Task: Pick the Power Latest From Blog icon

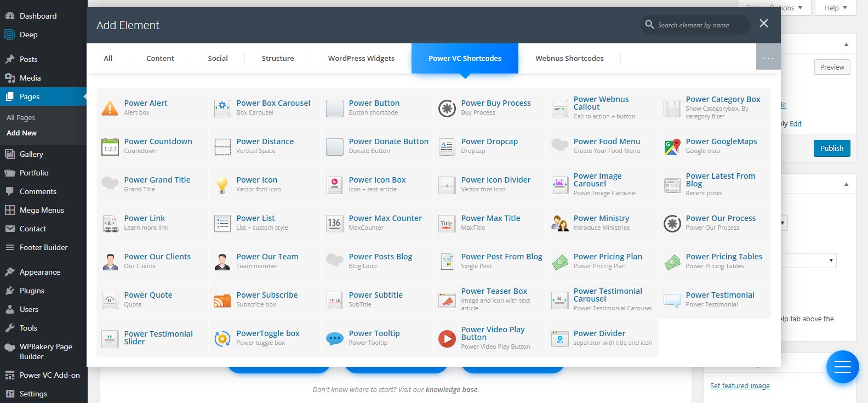Action: tap(672, 185)
